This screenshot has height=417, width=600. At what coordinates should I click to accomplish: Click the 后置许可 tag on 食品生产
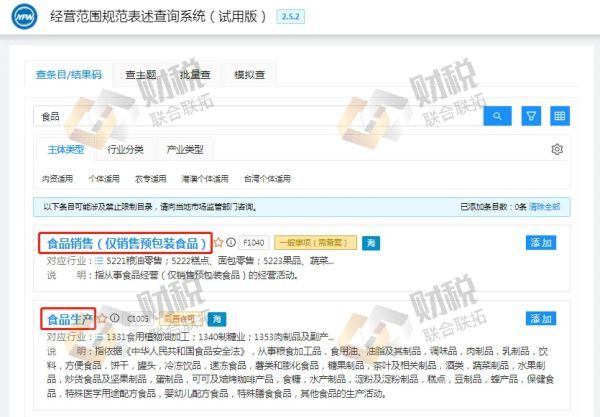click(180, 319)
